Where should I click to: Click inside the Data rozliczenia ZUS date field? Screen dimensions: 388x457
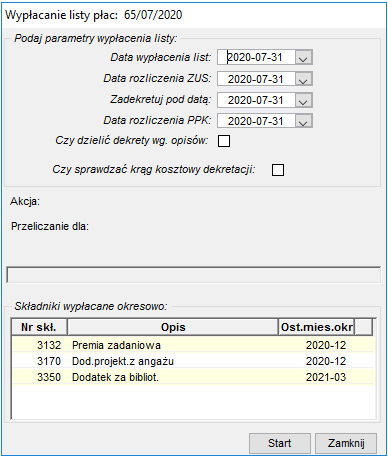(x=256, y=79)
